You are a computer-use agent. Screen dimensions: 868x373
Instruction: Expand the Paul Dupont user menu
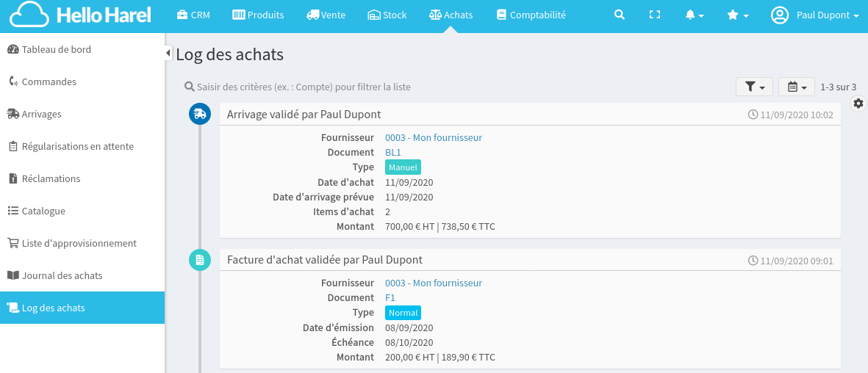[815, 15]
